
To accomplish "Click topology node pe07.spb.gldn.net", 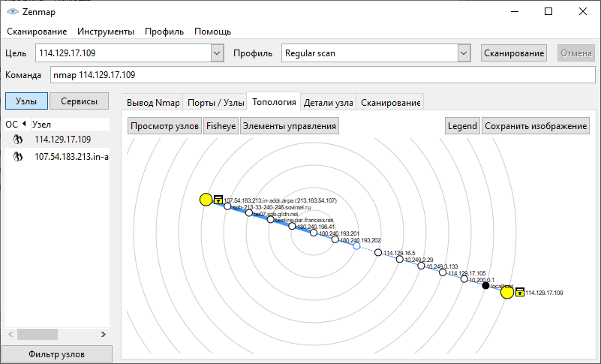I will (249, 213).
